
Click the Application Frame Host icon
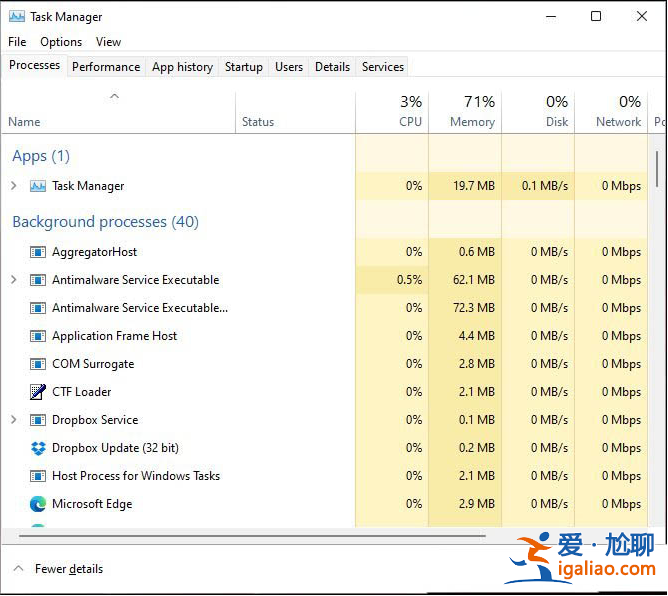[x=38, y=336]
